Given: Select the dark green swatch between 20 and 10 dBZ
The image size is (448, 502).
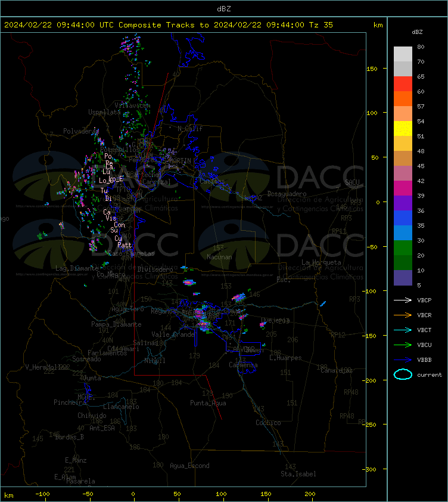Looking at the screenshot, I should tap(403, 262).
